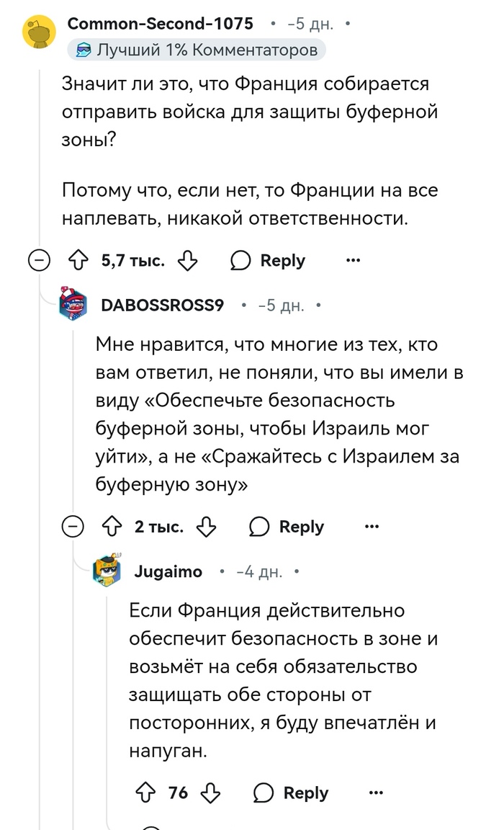This screenshot has height=830, width=504.
Task: Upvote Jugaimo's comment
Action: (x=145, y=793)
